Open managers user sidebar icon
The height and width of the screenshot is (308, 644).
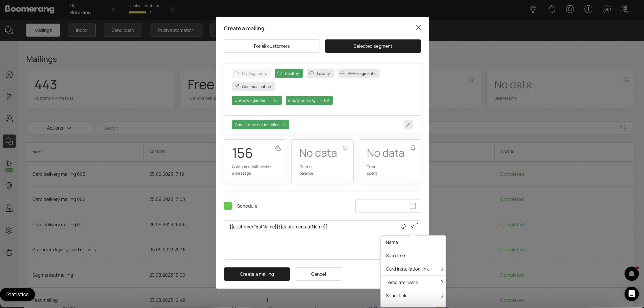coord(9,208)
